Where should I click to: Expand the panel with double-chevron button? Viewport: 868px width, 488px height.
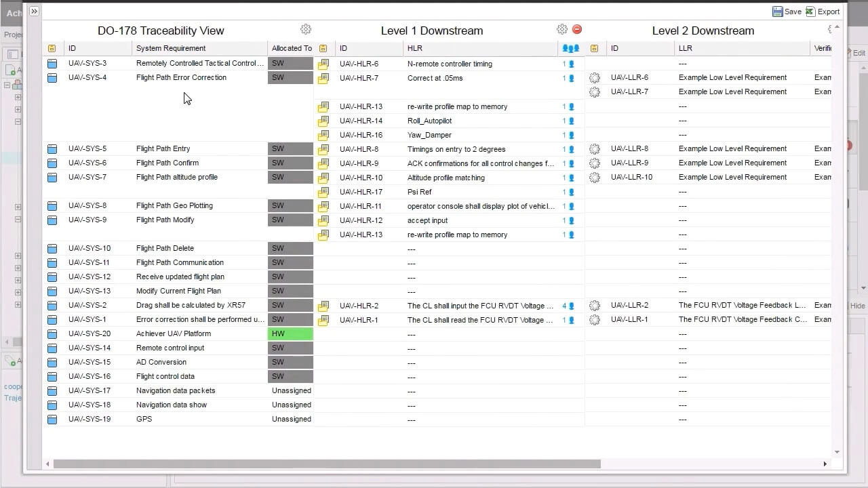pos(34,12)
